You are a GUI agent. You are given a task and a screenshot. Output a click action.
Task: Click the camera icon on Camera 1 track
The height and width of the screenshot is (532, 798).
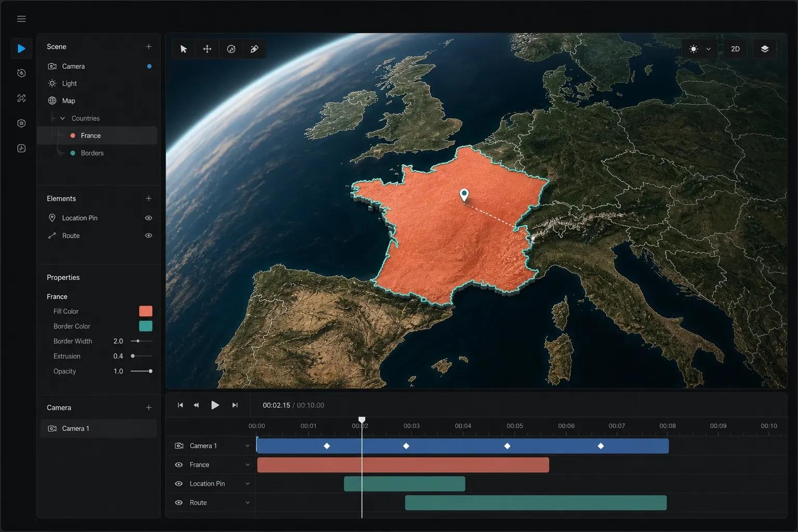pyautogui.click(x=179, y=446)
